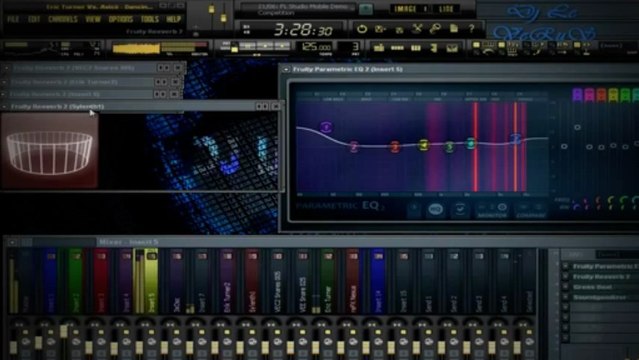
Task: Select the blue Insert 1 mixer track
Action: [x=50, y=281]
